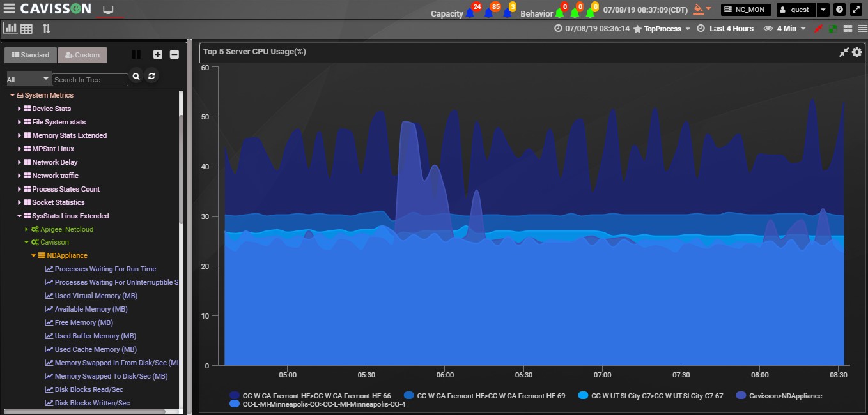Open CPU Usage widget settings gear
This screenshot has height=415, width=868.
857,52
